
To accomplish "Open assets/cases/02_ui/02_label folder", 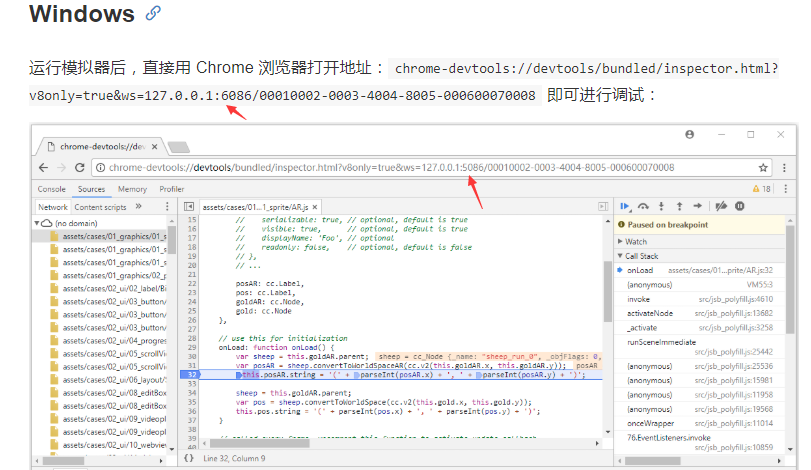I will tap(109, 289).
